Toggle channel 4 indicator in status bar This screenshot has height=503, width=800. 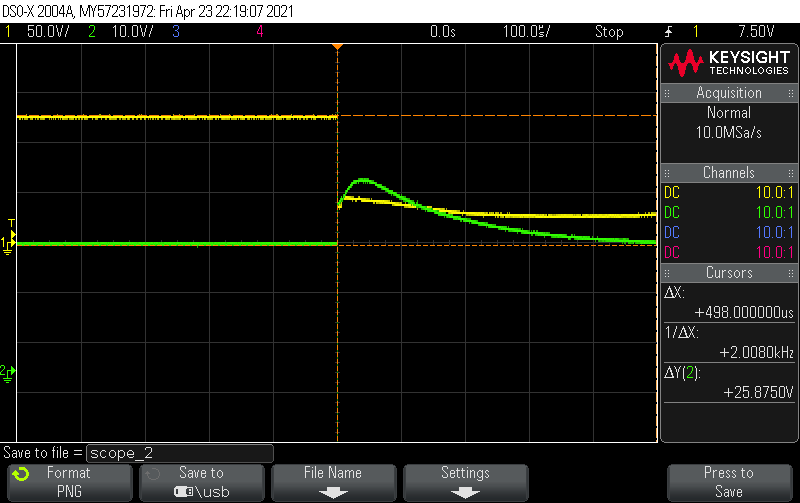[x=259, y=31]
